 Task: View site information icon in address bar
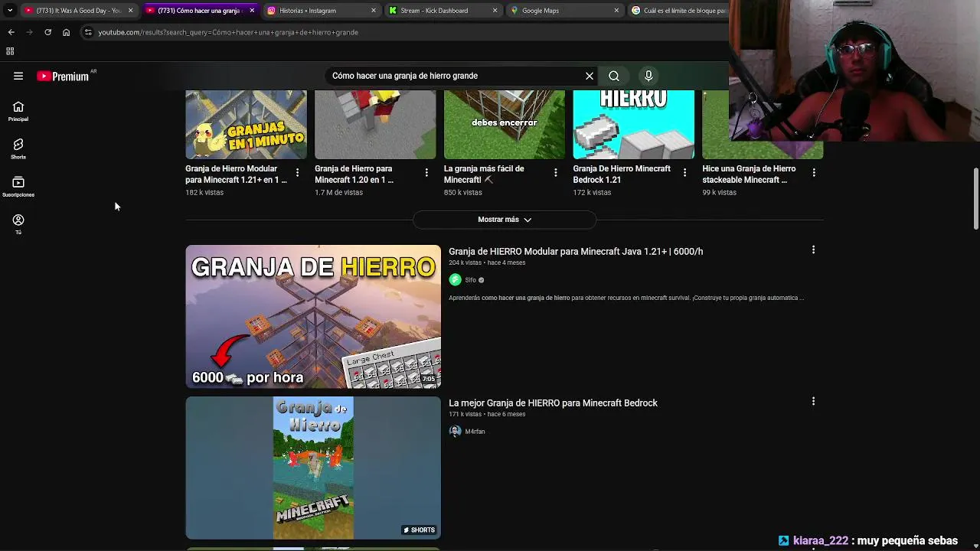88,32
